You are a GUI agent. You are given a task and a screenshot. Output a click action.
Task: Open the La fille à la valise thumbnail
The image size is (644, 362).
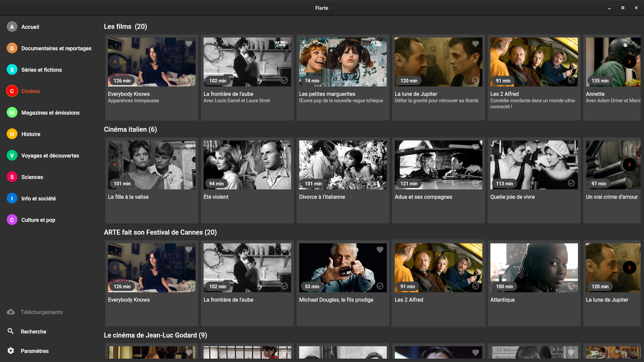point(152,165)
